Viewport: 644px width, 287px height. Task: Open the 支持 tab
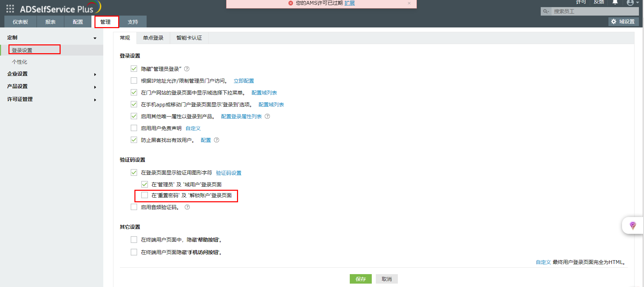(x=133, y=22)
